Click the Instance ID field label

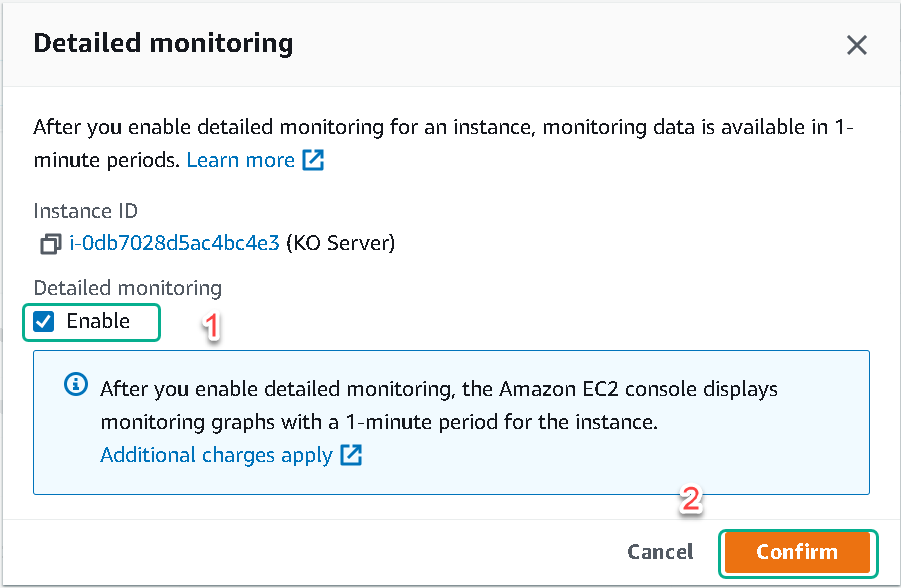(x=86, y=211)
